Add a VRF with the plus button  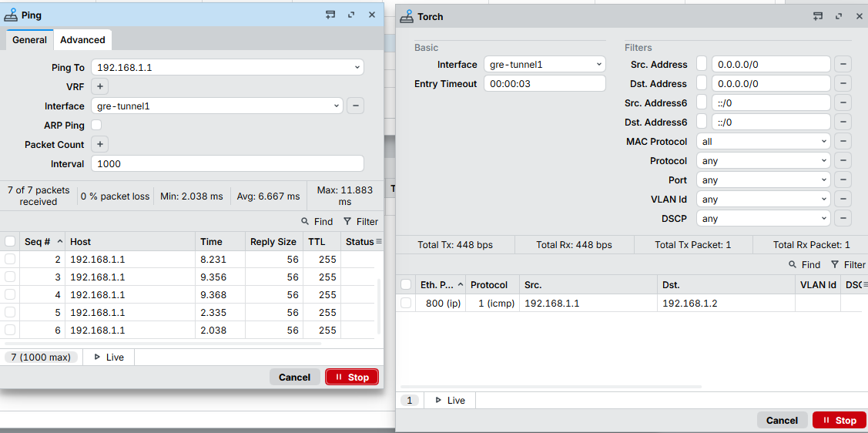pos(100,87)
